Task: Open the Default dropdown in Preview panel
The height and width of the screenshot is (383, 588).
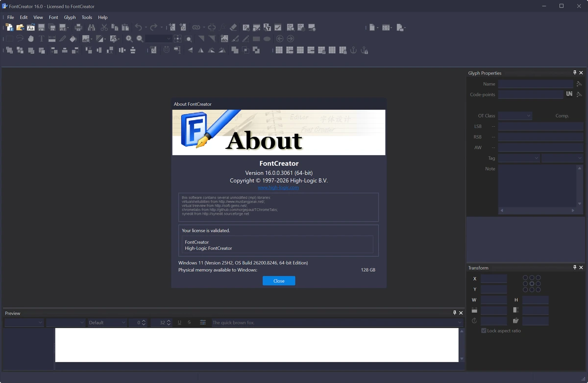Action: click(107, 322)
